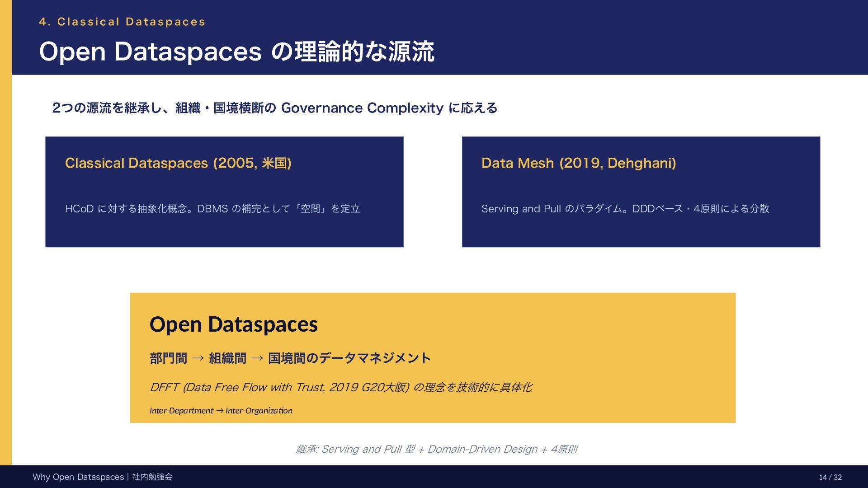This screenshot has height=488, width=868.
Task: Click the DFFT (Data Free Flow with Trust) line
Action: tap(340, 387)
